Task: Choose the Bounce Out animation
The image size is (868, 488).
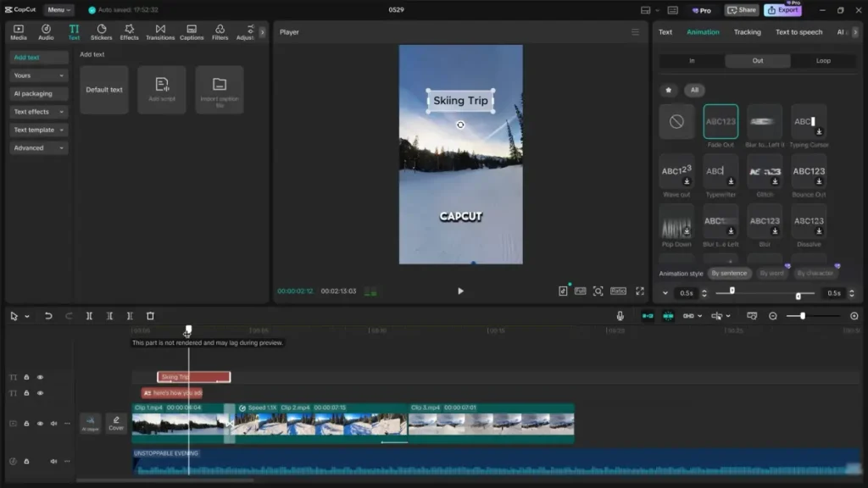Action: (x=809, y=171)
